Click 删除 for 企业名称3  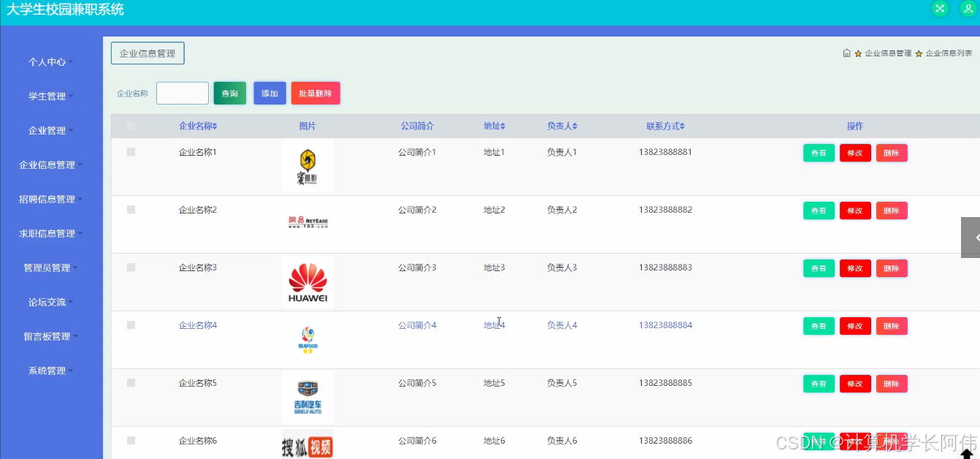pos(892,268)
